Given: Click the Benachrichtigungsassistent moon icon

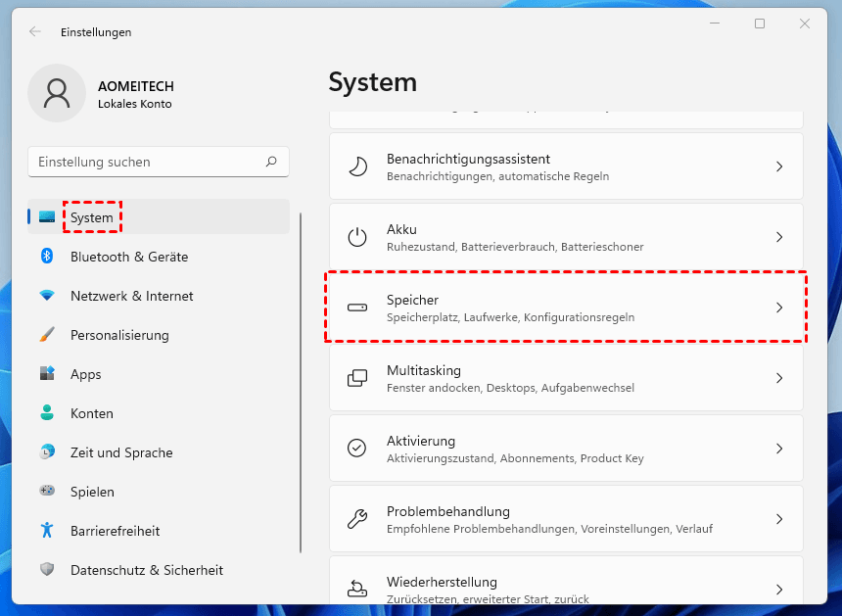Looking at the screenshot, I should [357, 166].
